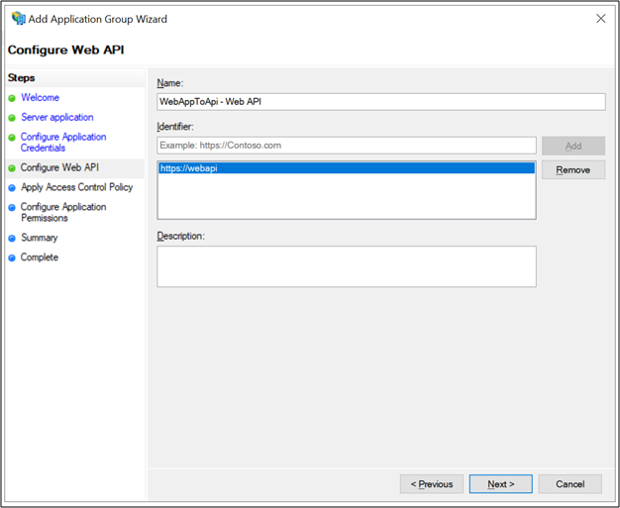Viewport: 620px width, 508px height.
Task: Click the Configure Web API page title
Action: 66,50
